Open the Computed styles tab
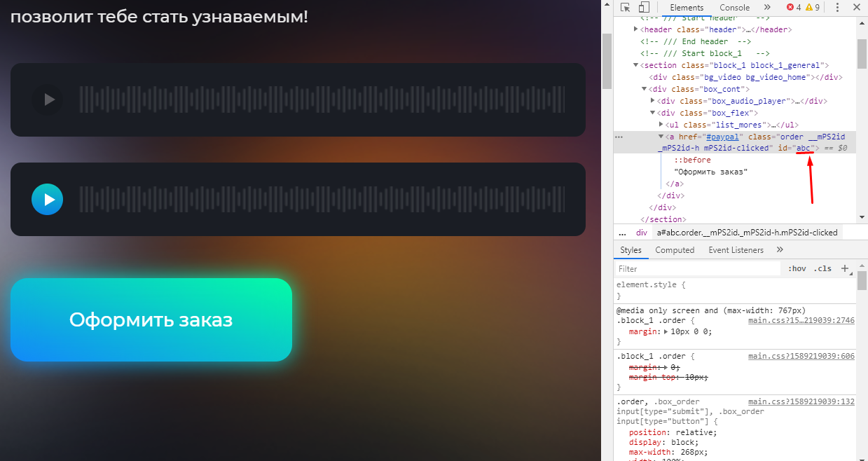Viewport: 868px width, 461px height. (675, 250)
